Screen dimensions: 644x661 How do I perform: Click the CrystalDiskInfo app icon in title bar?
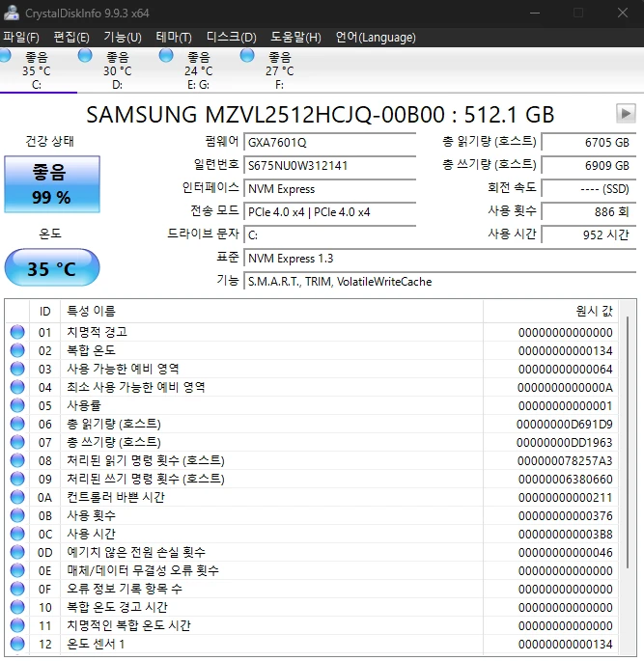12,13
